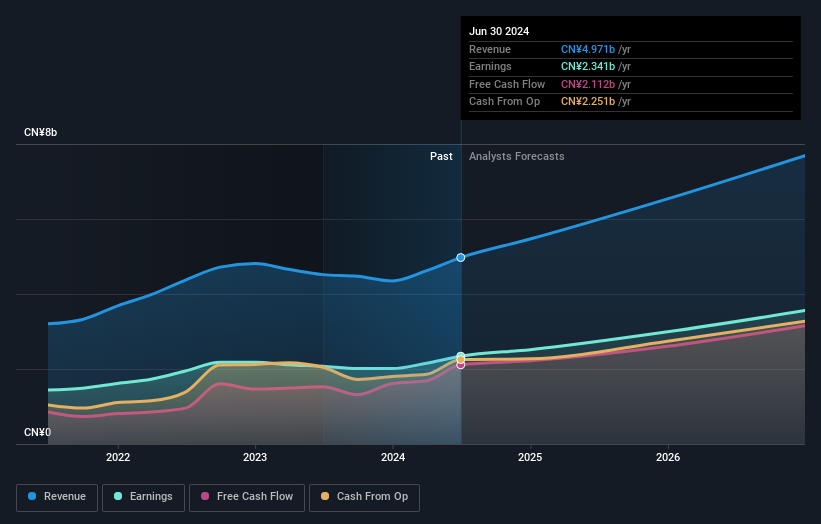
Task: Click the CN¥0 y-axis label
Action: 37,432
